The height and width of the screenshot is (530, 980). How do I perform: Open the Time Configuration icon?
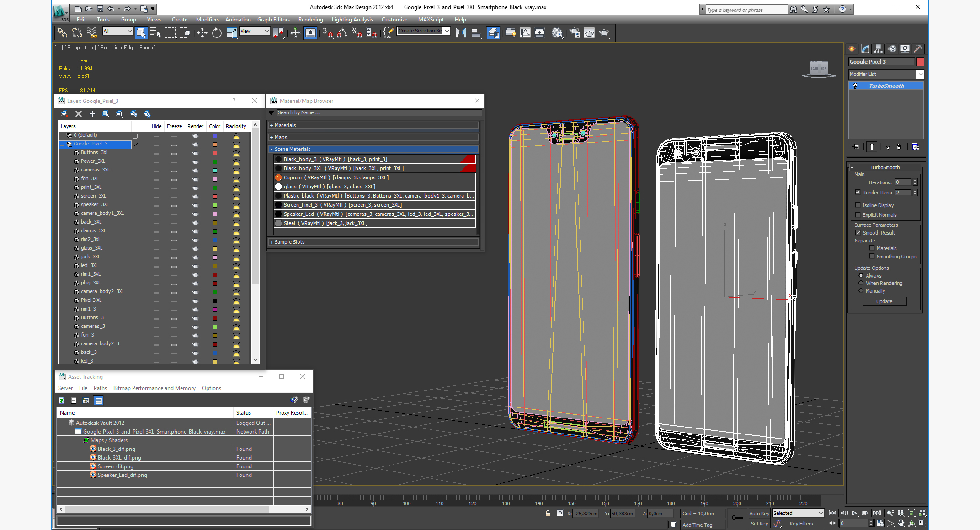(880, 524)
